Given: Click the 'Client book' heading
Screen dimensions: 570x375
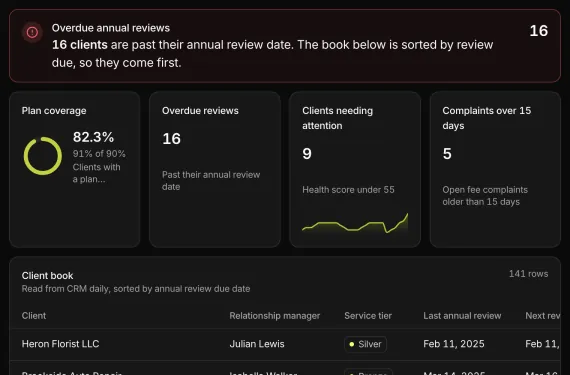Looking at the screenshot, I should click(47, 276).
